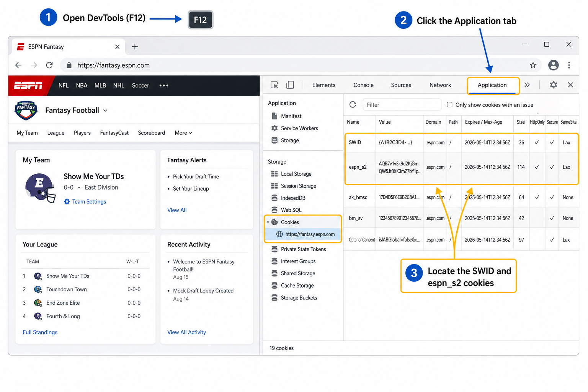
Task: Open the More dropdown in fantasy nav
Action: tap(183, 133)
